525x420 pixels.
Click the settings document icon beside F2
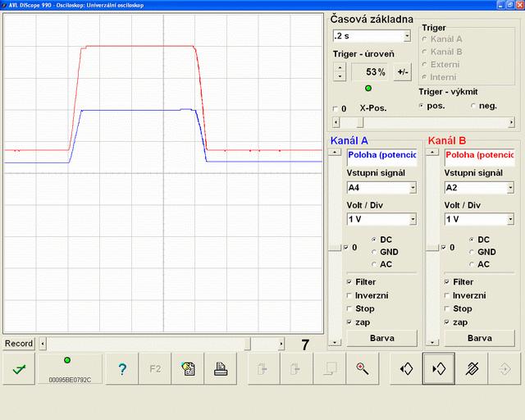point(188,369)
